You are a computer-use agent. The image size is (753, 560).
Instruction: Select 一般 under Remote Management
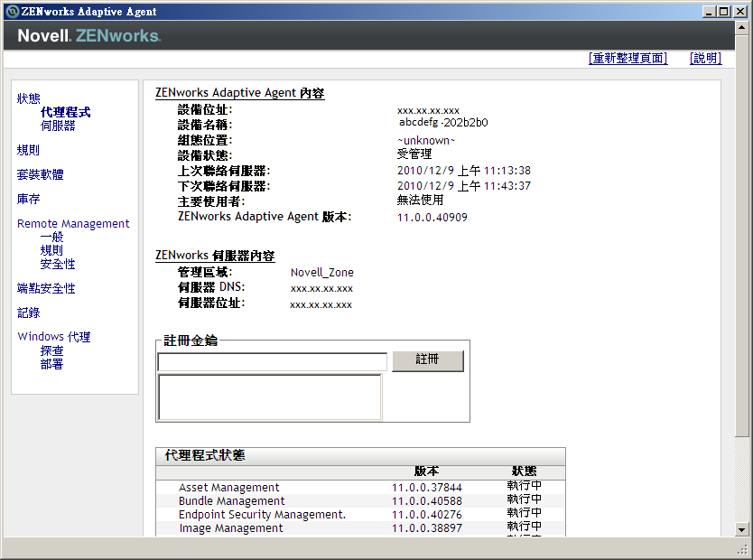(x=51, y=237)
